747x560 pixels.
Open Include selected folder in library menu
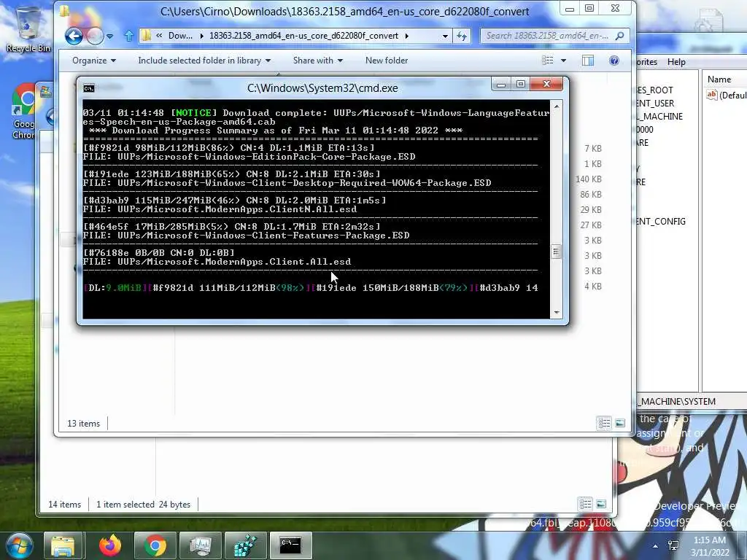(x=204, y=61)
